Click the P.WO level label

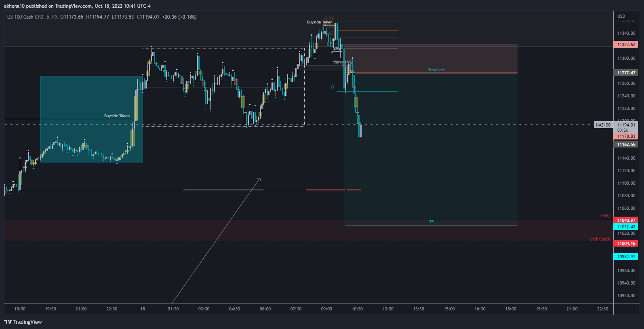[605, 216]
